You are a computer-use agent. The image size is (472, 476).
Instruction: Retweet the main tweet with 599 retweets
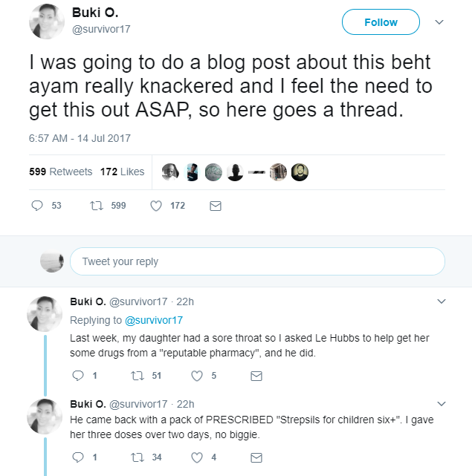coord(97,206)
